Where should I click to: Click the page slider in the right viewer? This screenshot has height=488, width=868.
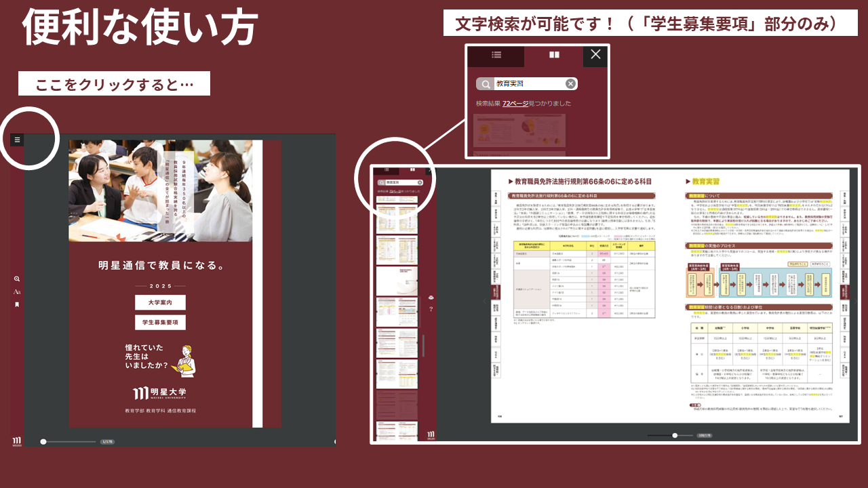[674, 436]
